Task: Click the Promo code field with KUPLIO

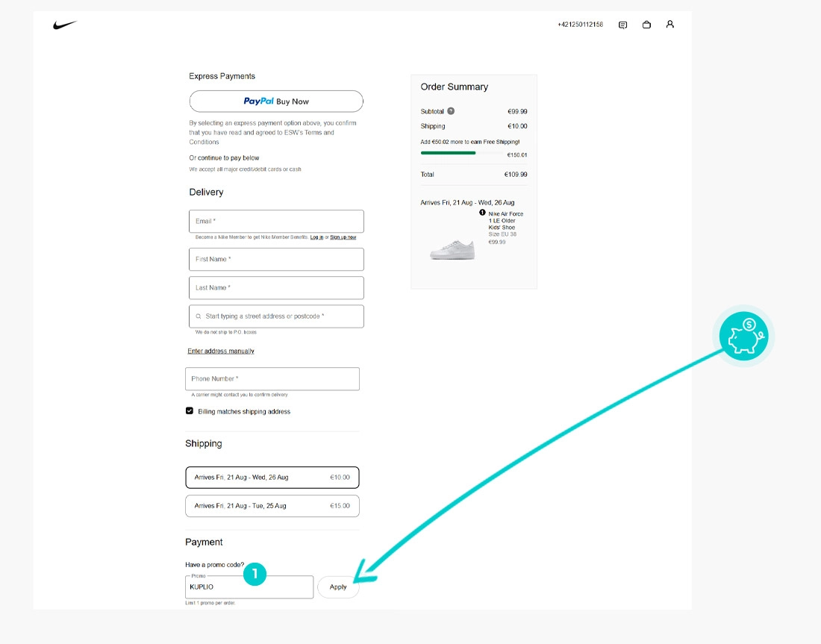Action: tap(249, 587)
